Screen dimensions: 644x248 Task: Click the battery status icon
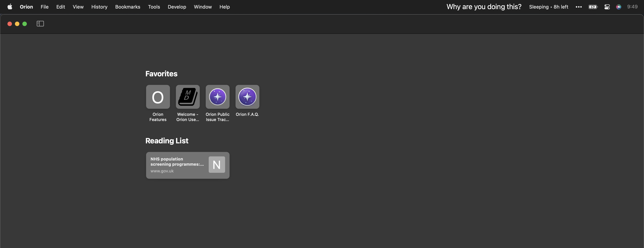click(593, 7)
